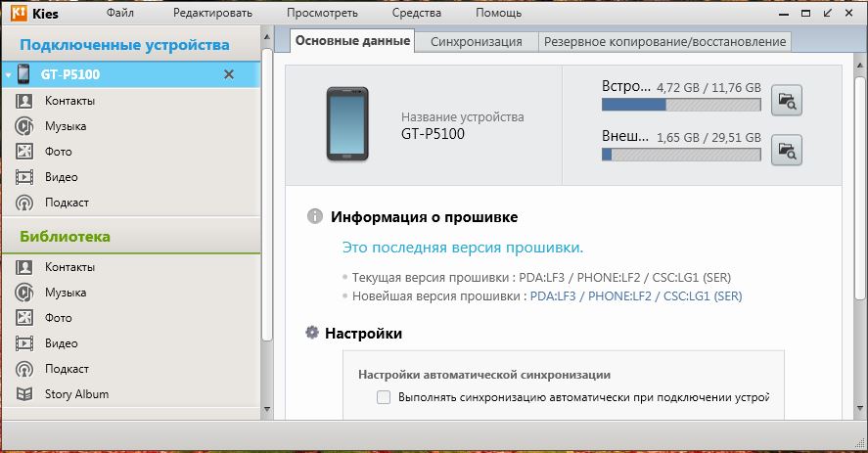Click the Информация о прошивке heading
The image size is (868, 453).
point(424,217)
